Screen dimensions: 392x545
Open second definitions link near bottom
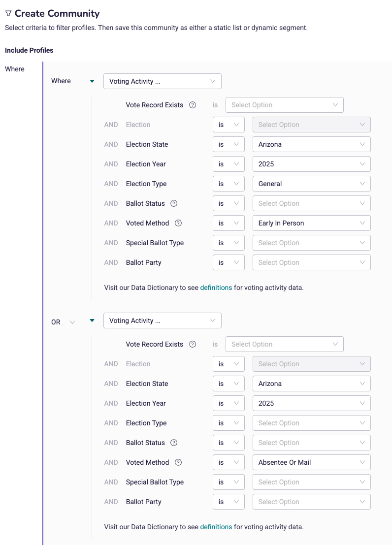tap(216, 527)
